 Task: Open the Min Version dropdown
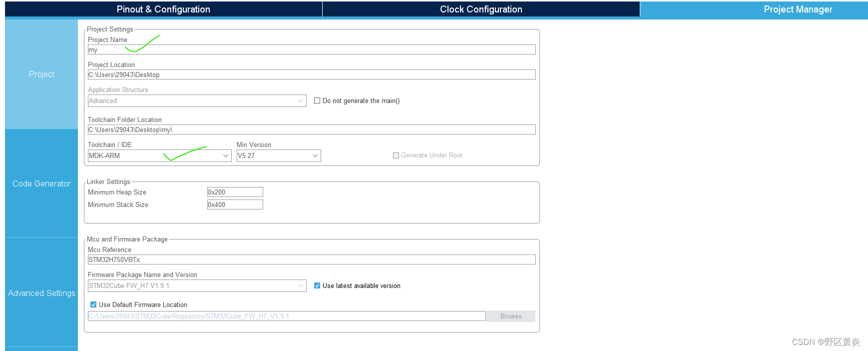279,155
